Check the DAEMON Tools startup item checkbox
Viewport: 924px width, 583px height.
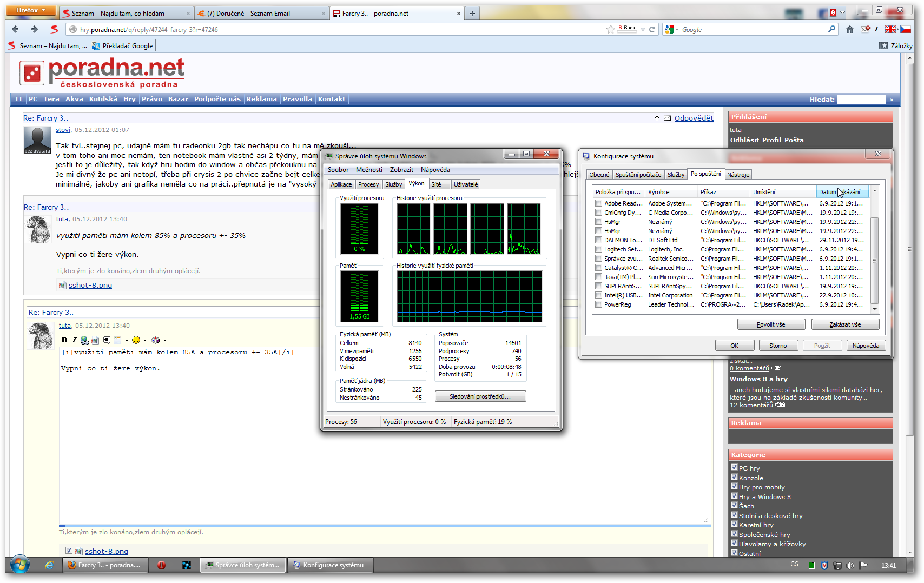tap(598, 240)
